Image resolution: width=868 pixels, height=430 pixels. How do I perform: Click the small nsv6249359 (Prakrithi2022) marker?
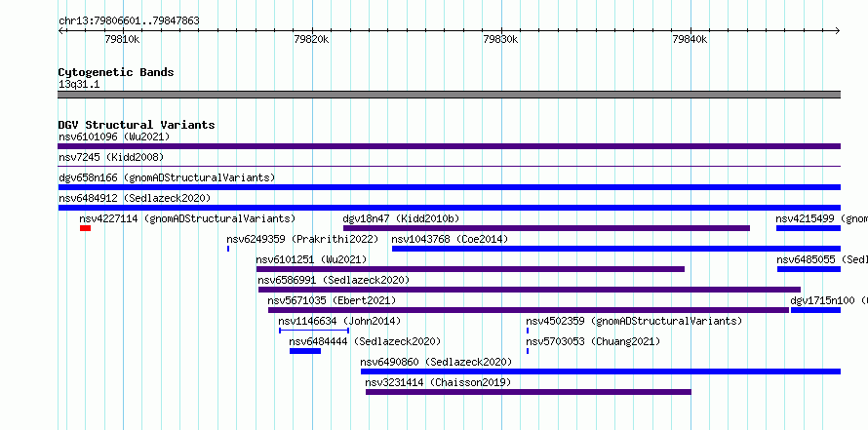coord(228,249)
